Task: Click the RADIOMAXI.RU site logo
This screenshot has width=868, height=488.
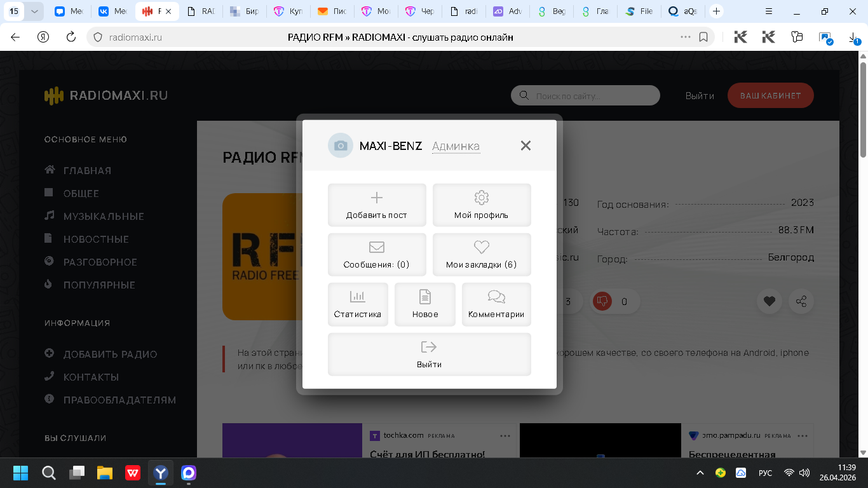Action: tap(106, 95)
